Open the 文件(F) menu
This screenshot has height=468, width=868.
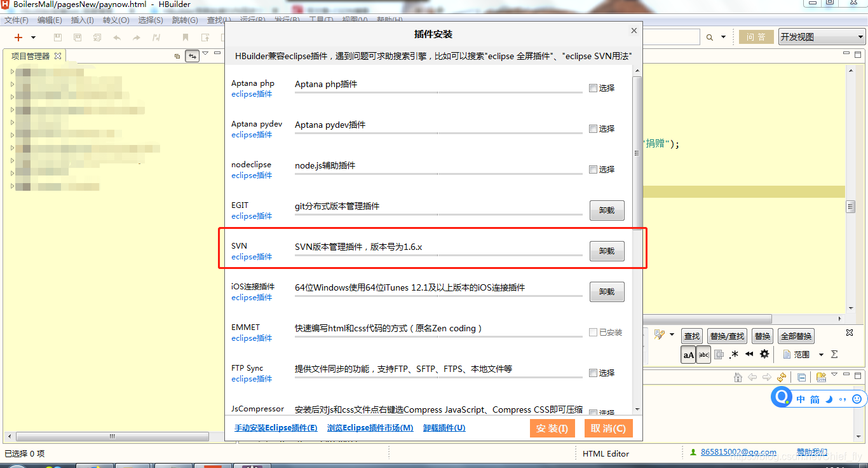pos(17,20)
